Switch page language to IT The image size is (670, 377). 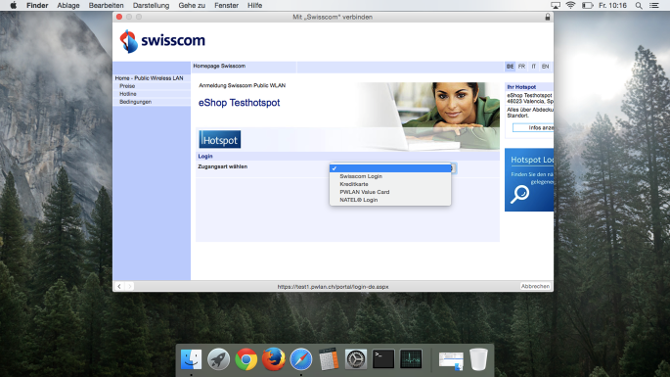click(x=533, y=67)
